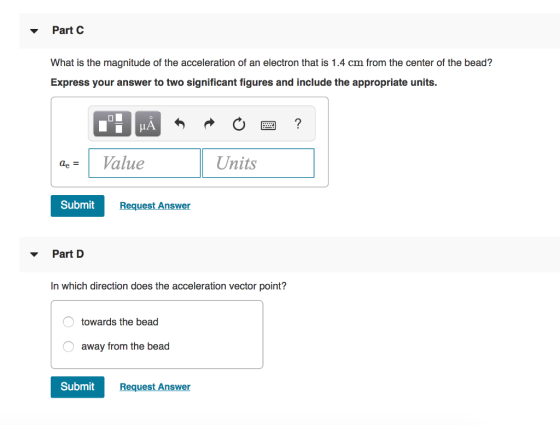The height and width of the screenshot is (425, 560).
Task: Show keyboard shortcuts icon
Action: (x=268, y=125)
